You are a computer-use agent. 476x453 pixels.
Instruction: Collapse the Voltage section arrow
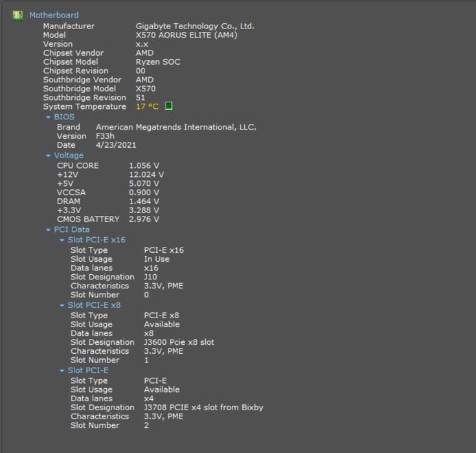point(48,156)
